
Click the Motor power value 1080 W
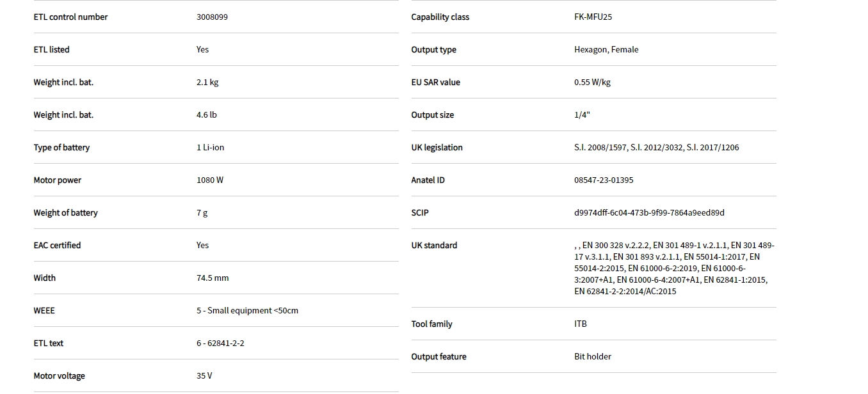(x=210, y=180)
